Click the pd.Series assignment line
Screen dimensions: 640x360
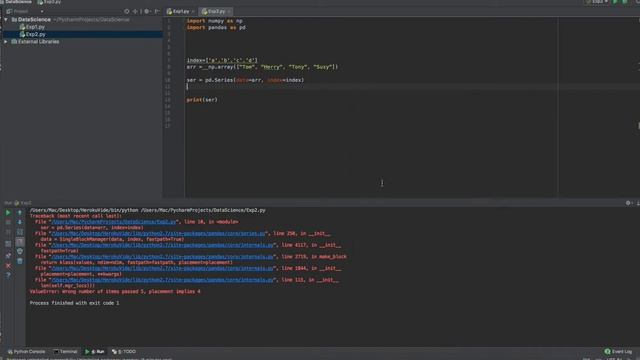[245, 80]
